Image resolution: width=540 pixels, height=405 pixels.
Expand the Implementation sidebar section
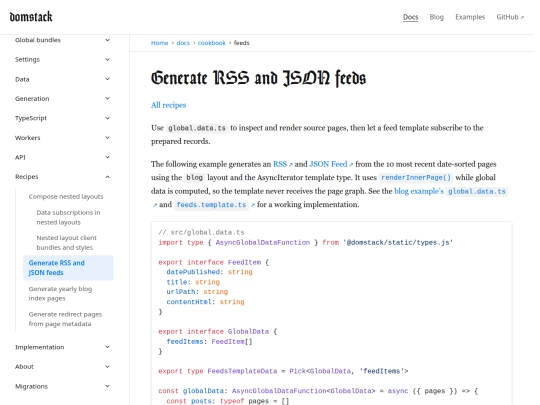click(62, 347)
